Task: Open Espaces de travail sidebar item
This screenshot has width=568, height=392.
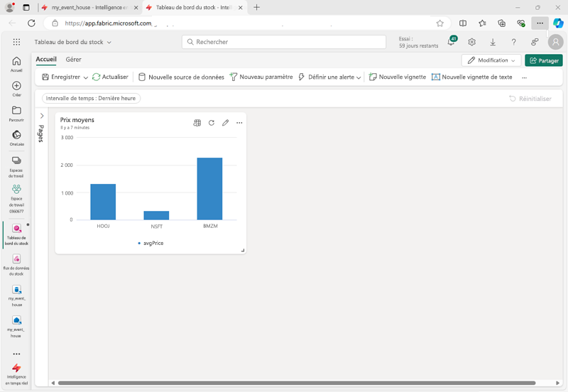Action: point(16,167)
